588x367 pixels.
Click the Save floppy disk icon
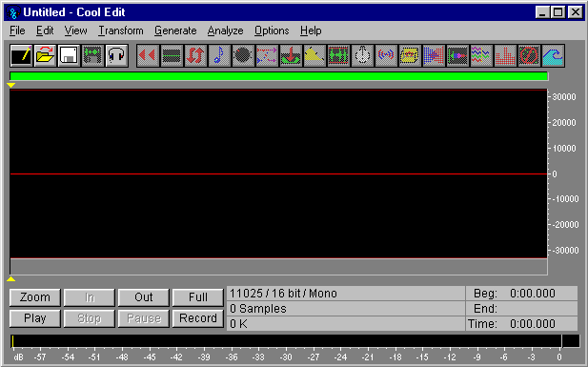click(69, 56)
